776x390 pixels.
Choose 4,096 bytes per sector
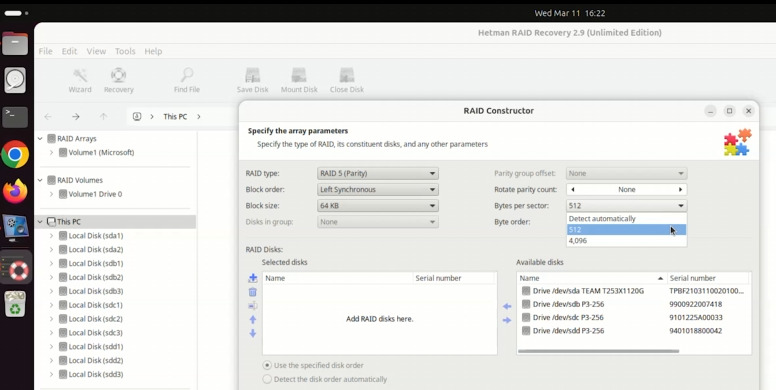pyautogui.click(x=626, y=241)
